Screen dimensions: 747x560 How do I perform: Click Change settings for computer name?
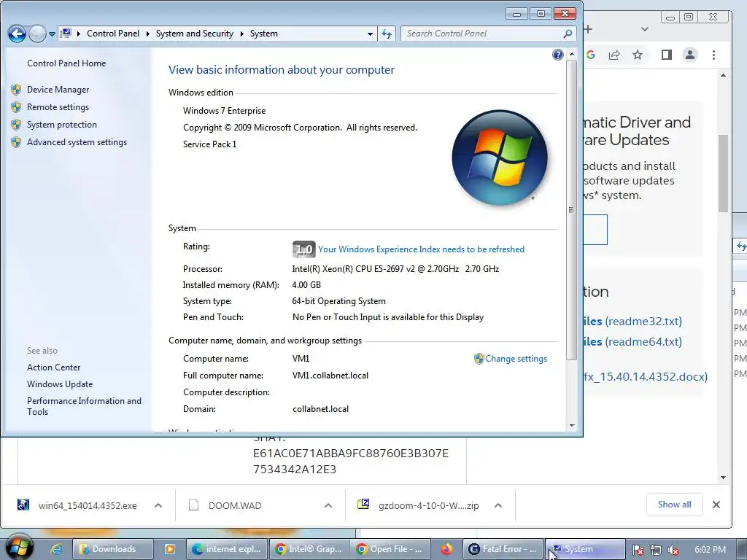(x=516, y=359)
